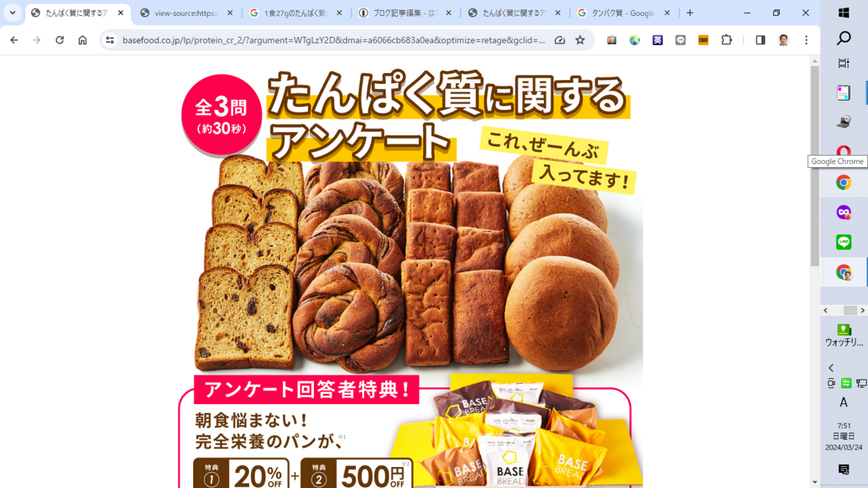Switch to the view-source tab
Image resolution: width=868 pixels, height=488 pixels.
[x=187, y=13]
